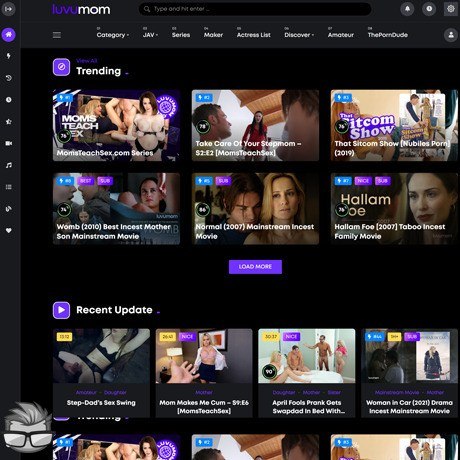Open the Actress List menu item
The image size is (460, 460).
click(254, 35)
